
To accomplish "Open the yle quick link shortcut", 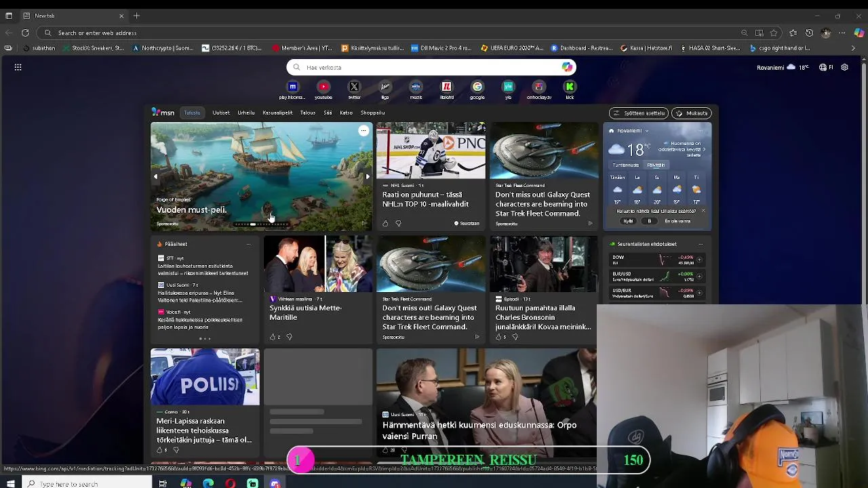I will coord(508,87).
